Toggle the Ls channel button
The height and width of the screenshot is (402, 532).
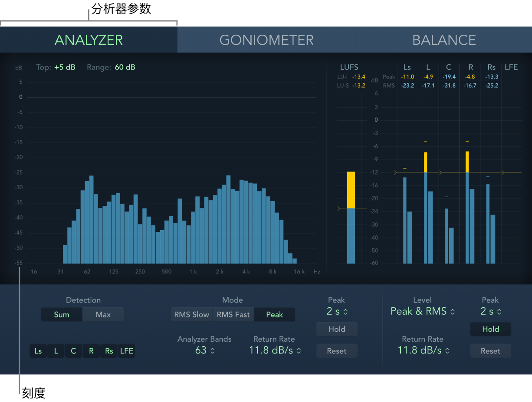(x=38, y=351)
